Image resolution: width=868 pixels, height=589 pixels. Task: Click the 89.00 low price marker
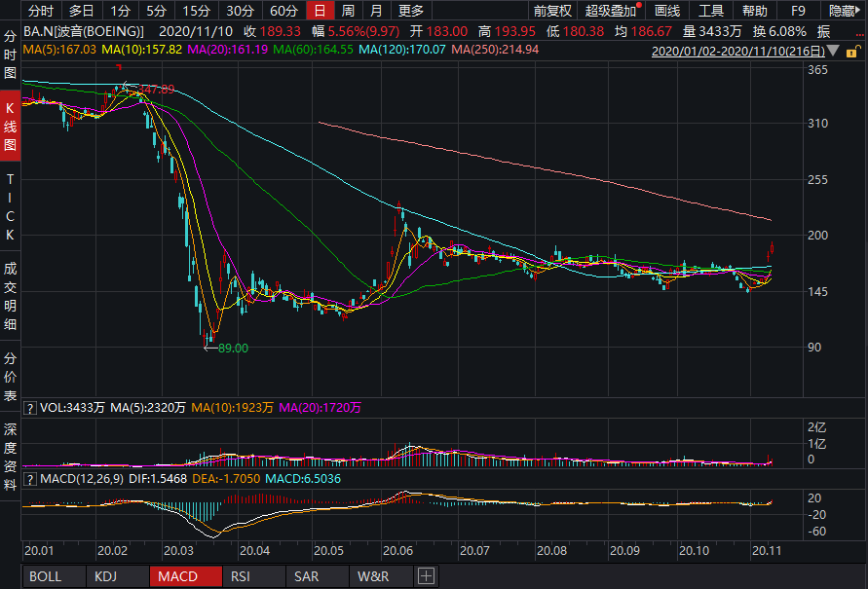pyautogui.click(x=233, y=348)
